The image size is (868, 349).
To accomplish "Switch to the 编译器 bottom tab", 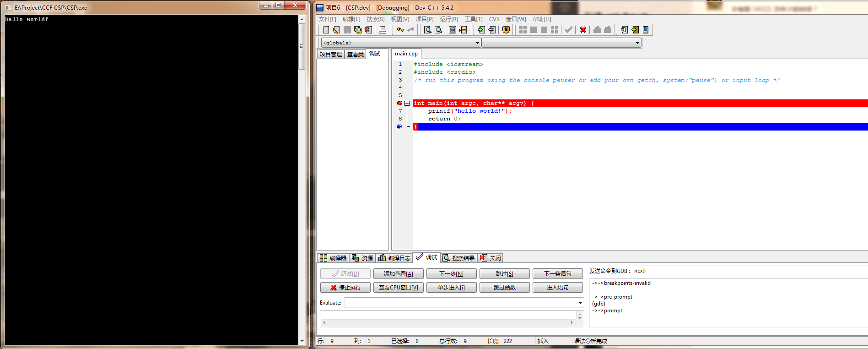I will 333,258.
